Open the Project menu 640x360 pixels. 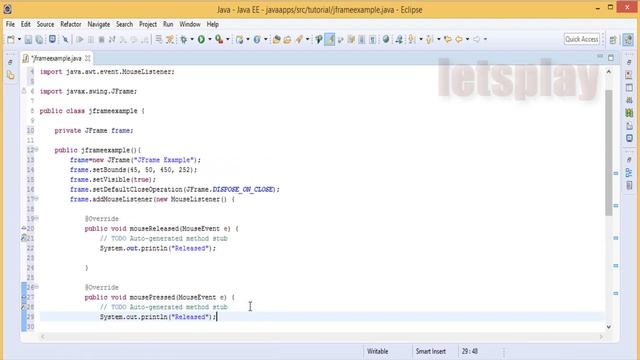(148, 24)
